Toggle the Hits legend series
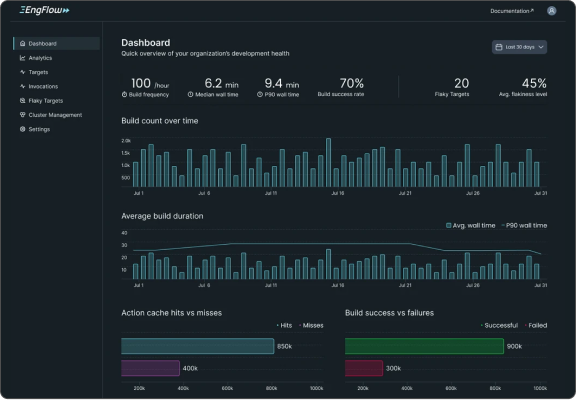The width and height of the screenshot is (576, 400). (x=284, y=325)
